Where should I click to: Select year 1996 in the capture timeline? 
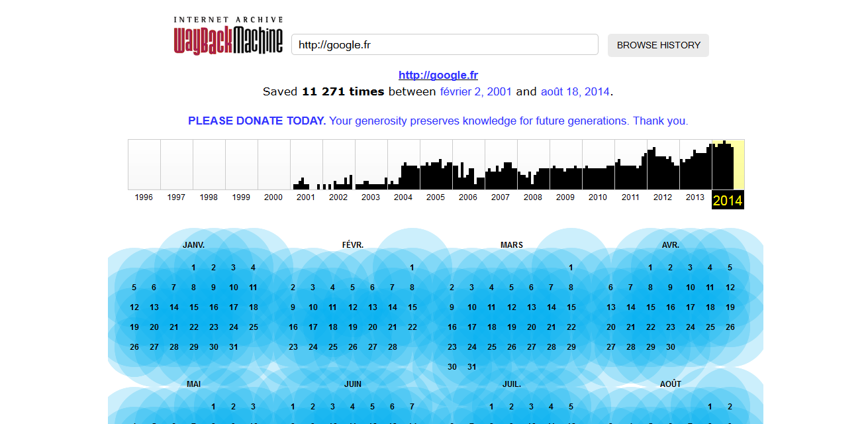[x=144, y=197]
